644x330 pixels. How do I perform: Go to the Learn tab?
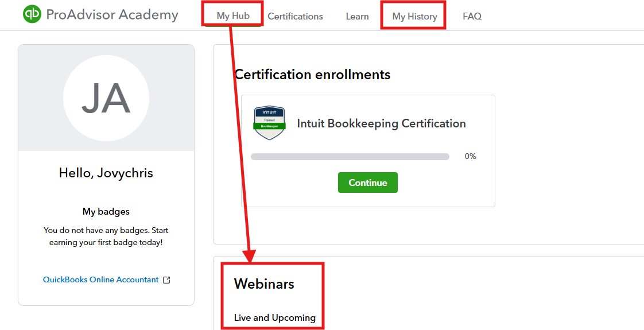point(358,17)
